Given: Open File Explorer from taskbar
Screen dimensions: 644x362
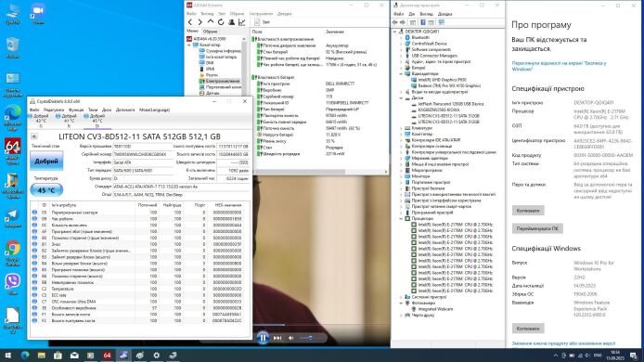Looking at the screenshot, I should click(41, 355).
